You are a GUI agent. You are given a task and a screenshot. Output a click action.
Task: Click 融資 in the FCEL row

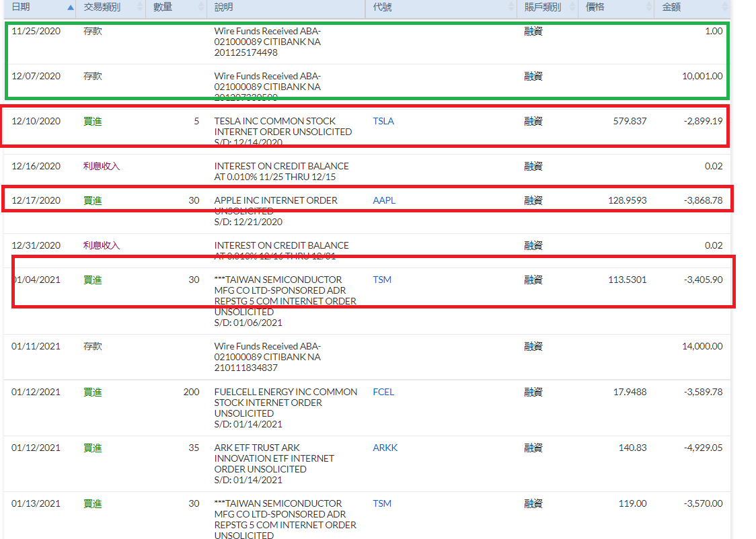pyautogui.click(x=533, y=392)
